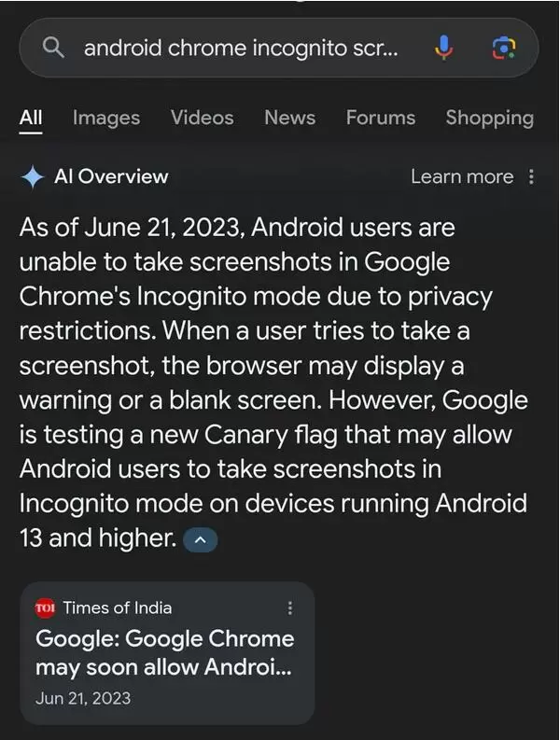This screenshot has width=560, height=740.
Task: Go to the Videos tab
Action: [x=202, y=118]
